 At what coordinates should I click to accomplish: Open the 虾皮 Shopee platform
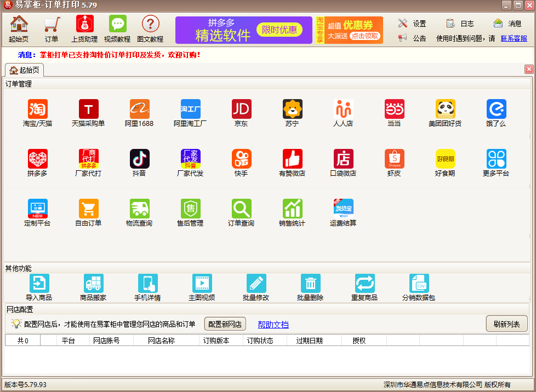coord(394,159)
